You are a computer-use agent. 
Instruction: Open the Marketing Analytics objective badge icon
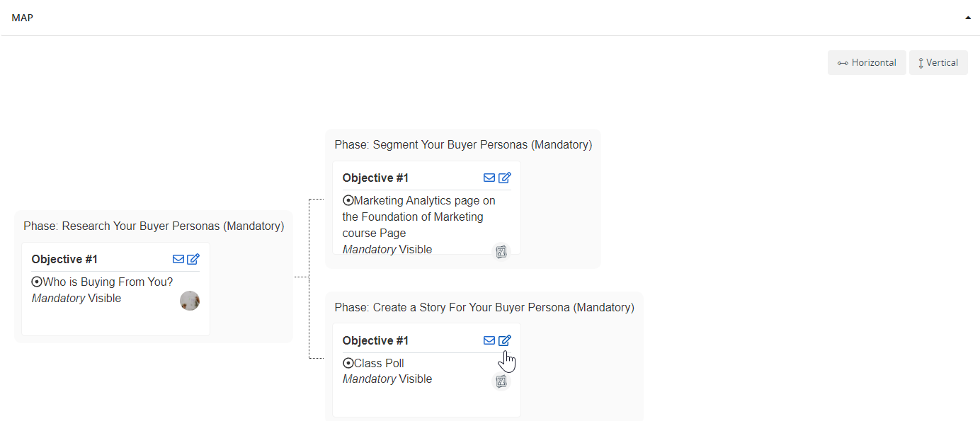(x=501, y=251)
